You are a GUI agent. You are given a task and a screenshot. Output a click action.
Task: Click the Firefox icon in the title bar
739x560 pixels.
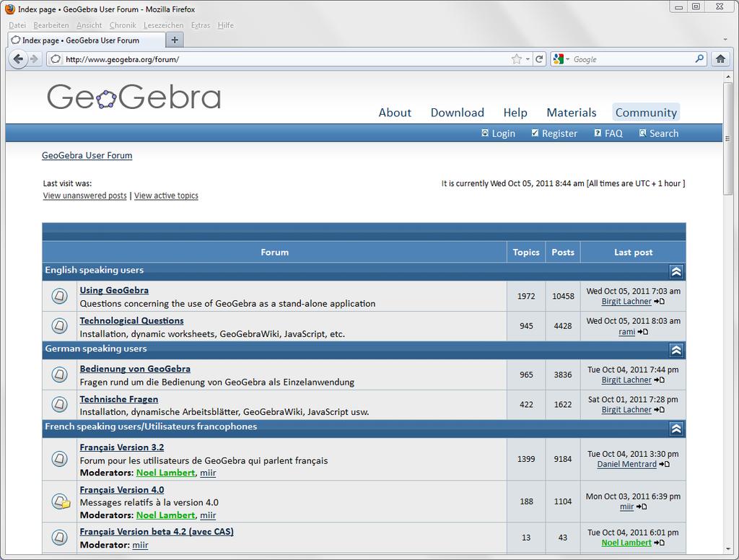click(x=9, y=9)
